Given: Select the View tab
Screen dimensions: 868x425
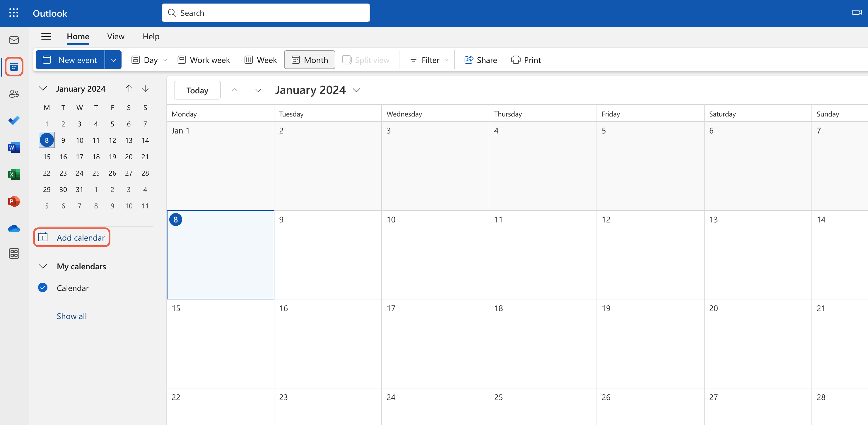Looking at the screenshot, I should (116, 36).
